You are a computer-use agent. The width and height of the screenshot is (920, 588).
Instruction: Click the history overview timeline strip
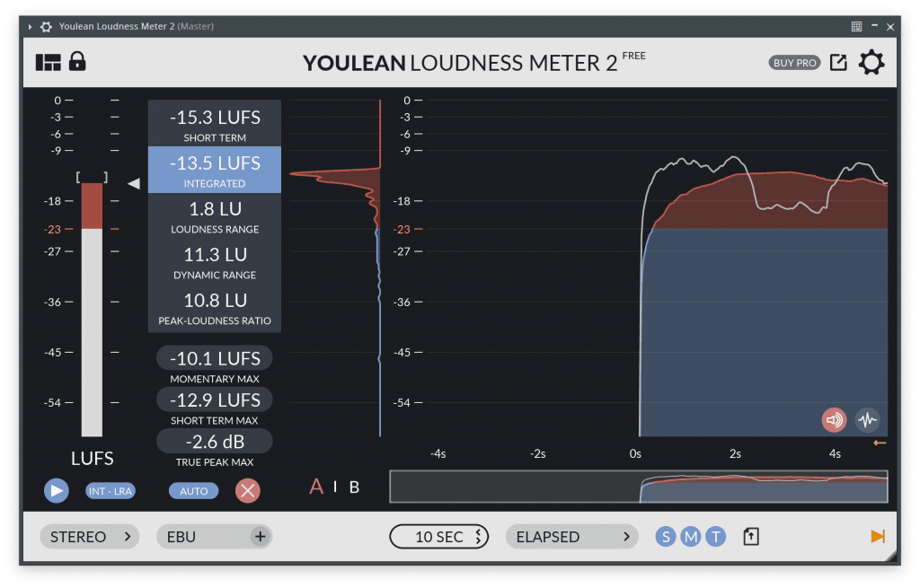click(x=639, y=487)
